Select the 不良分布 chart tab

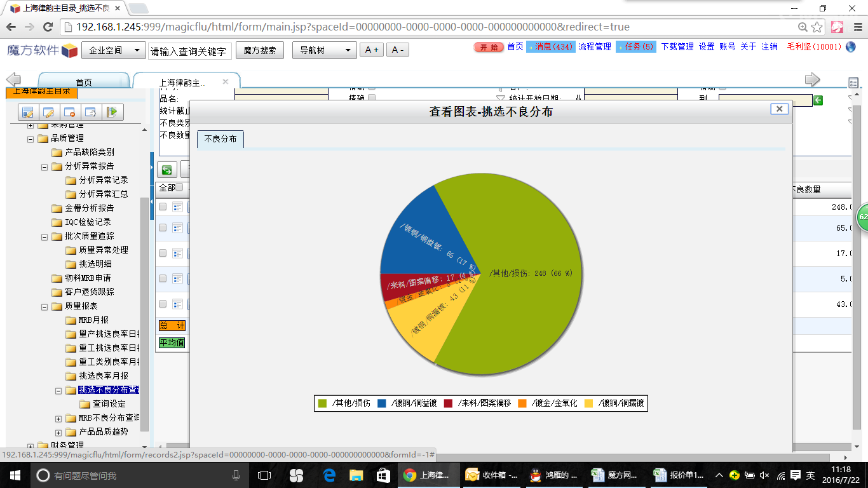coord(220,139)
